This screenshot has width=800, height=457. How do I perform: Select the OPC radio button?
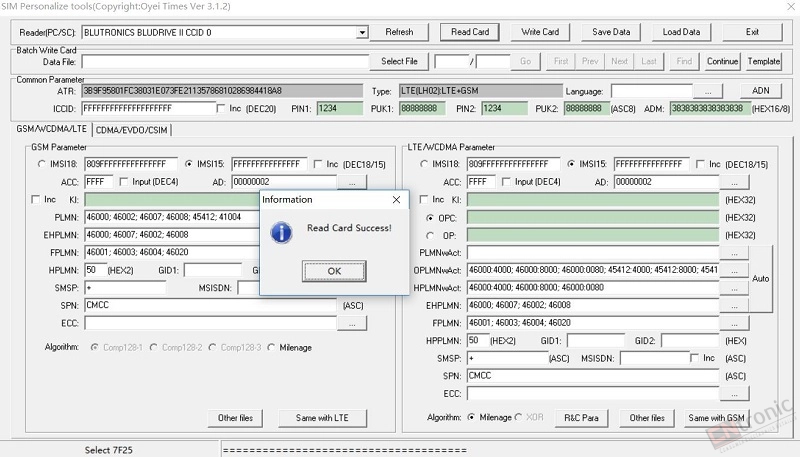[430, 218]
